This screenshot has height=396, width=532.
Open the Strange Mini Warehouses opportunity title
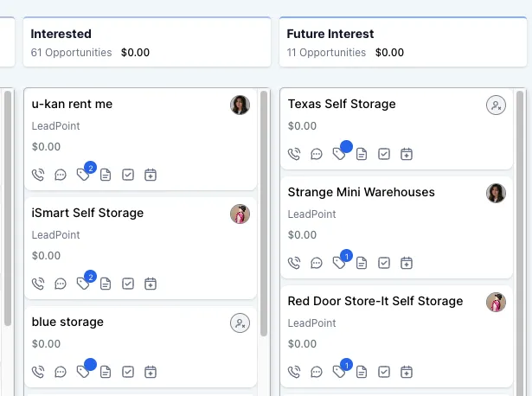(x=361, y=192)
